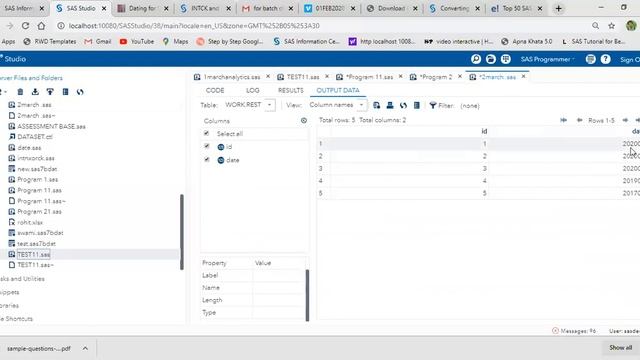Open the More application options icon beside SAS Programmer
Screen dimensions: 640x360
(x=590, y=59)
